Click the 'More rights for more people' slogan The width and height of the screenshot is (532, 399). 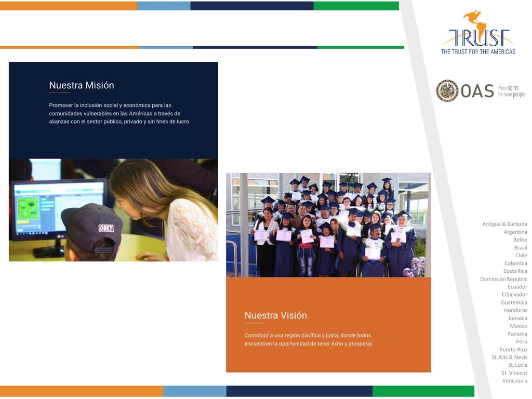(512, 91)
